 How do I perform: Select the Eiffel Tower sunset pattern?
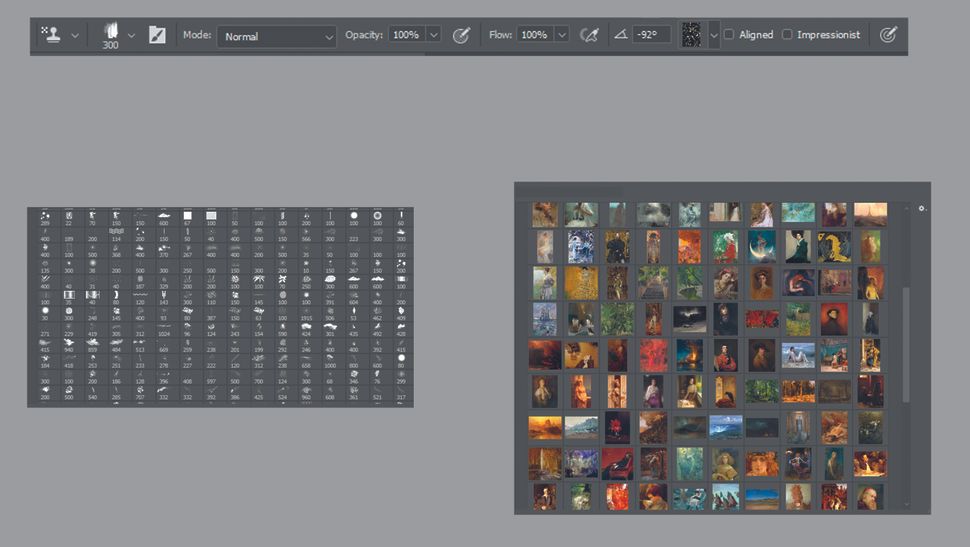click(870, 214)
